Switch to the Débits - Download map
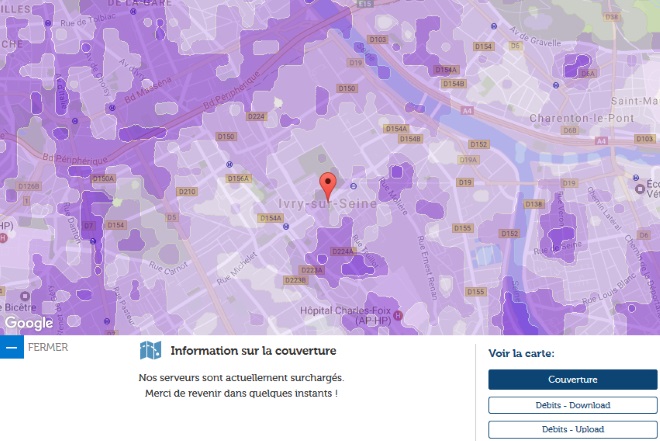The height and width of the screenshot is (441, 660). click(572, 405)
